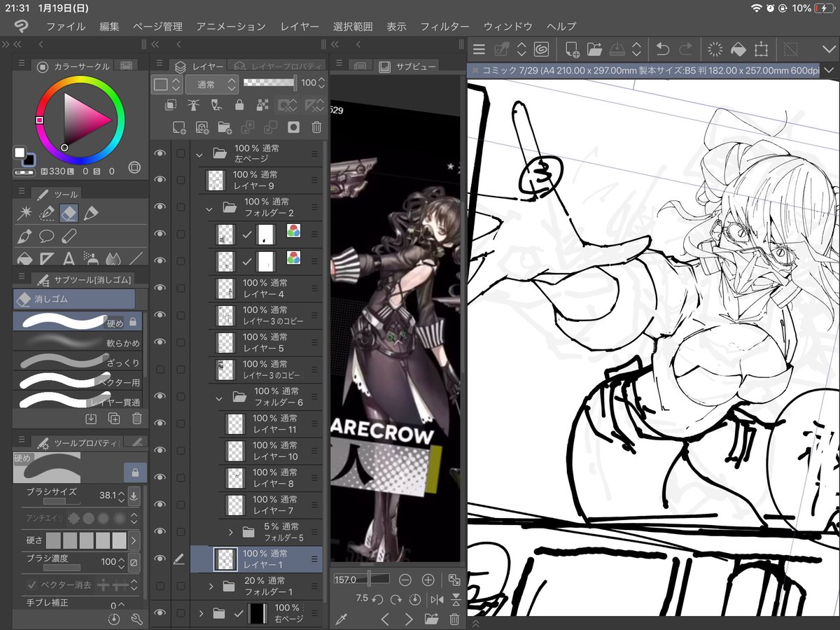Collapse the 左ページ folder
This screenshot has width=840, height=630.
[x=199, y=153]
